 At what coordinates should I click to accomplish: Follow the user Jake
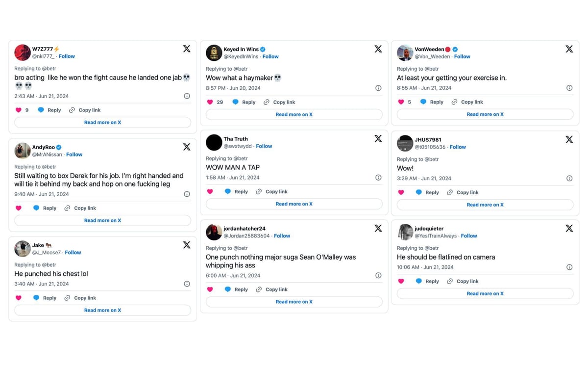point(73,252)
